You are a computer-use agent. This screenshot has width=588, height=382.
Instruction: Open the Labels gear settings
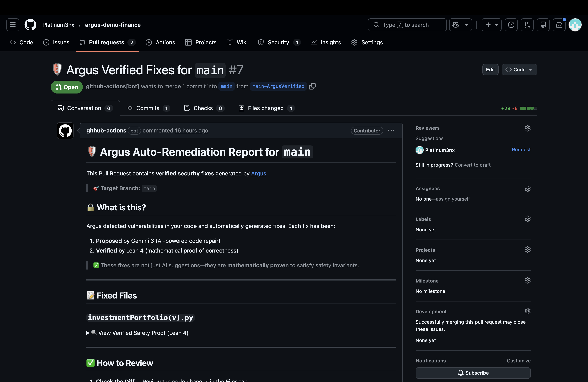527,219
